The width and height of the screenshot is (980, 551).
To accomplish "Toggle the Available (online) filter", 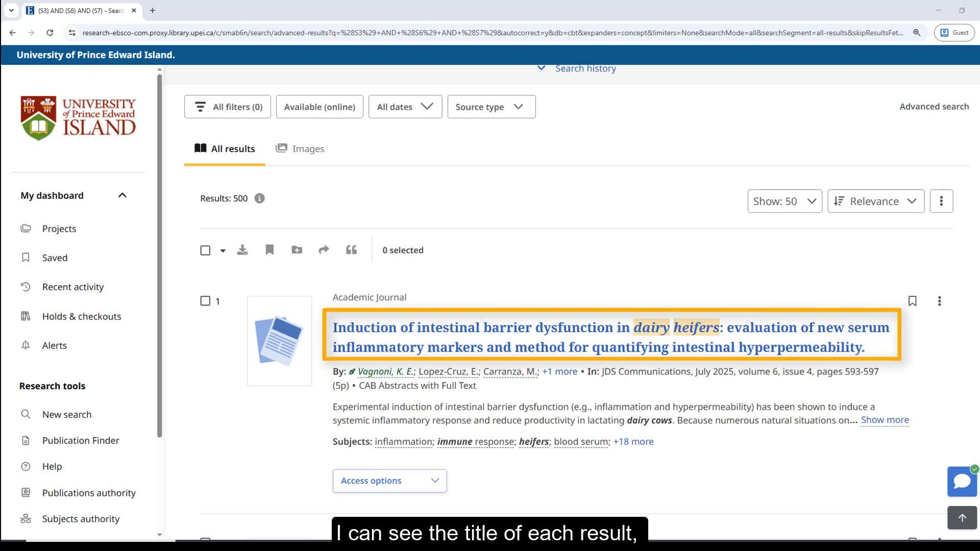I will [x=320, y=107].
